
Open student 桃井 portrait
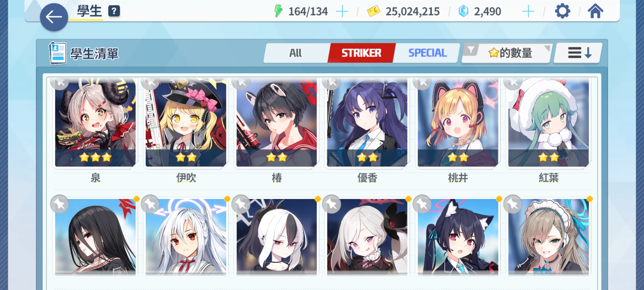coord(457,122)
